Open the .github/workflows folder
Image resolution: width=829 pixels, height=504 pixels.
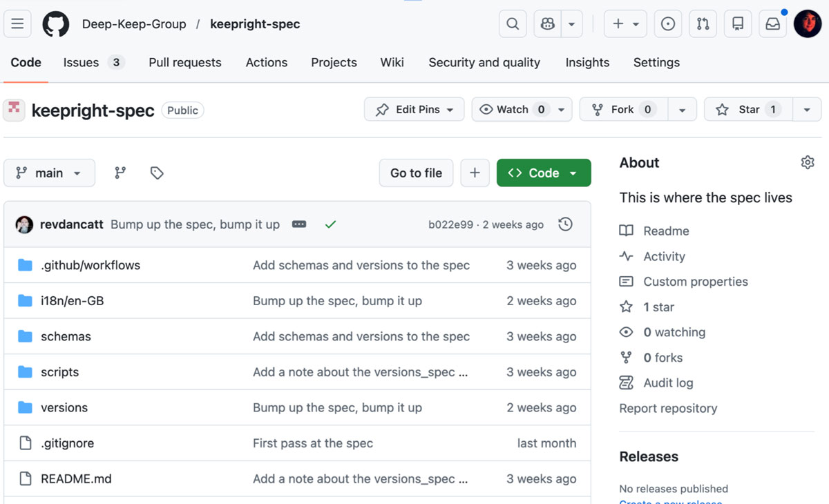point(90,265)
